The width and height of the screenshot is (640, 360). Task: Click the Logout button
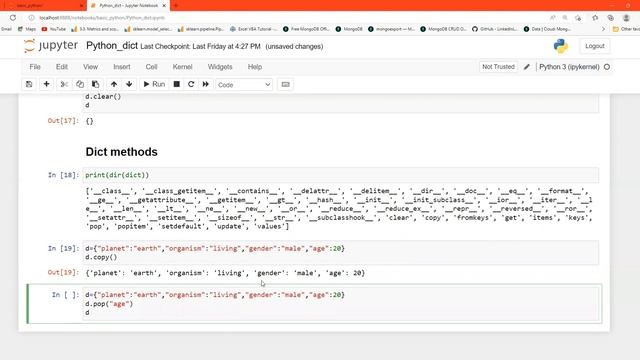click(x=595, y=46)
